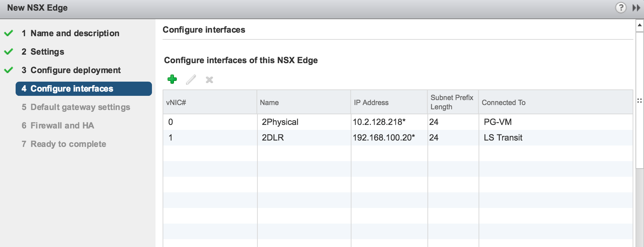Select the 2DLR interface row name
The image size is (644, 247).
pos(273,138)
